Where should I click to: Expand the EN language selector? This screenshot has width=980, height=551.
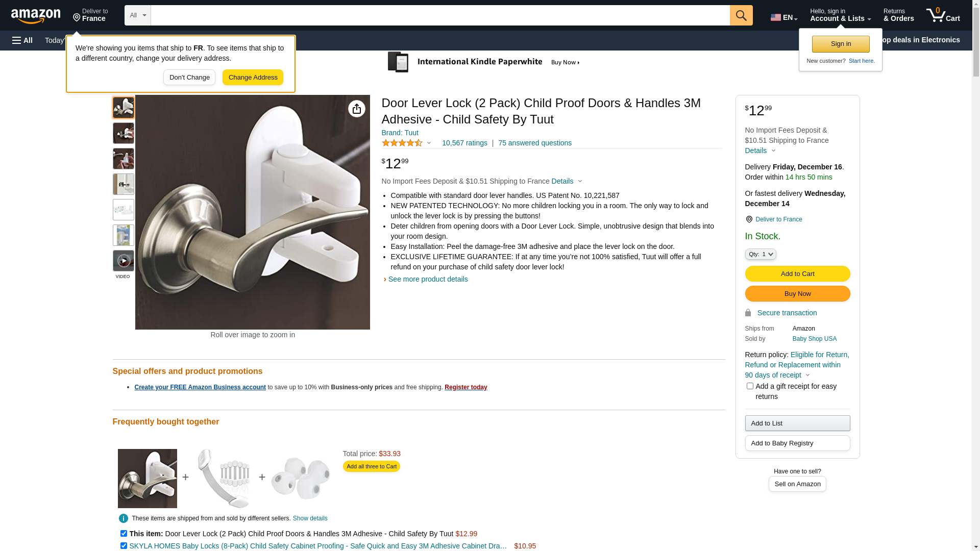click(784, 17)
